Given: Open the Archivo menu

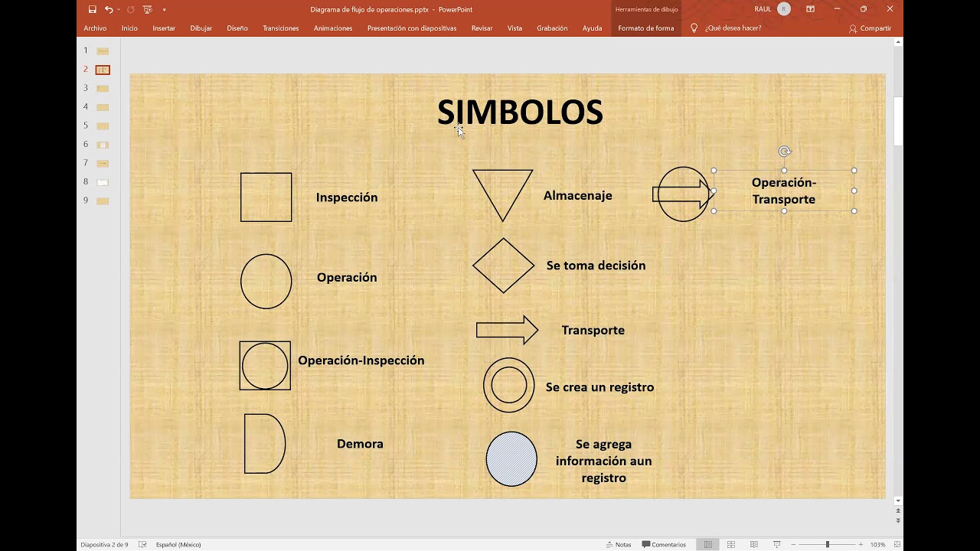Looking at the screenshot, I should point(95,28).
